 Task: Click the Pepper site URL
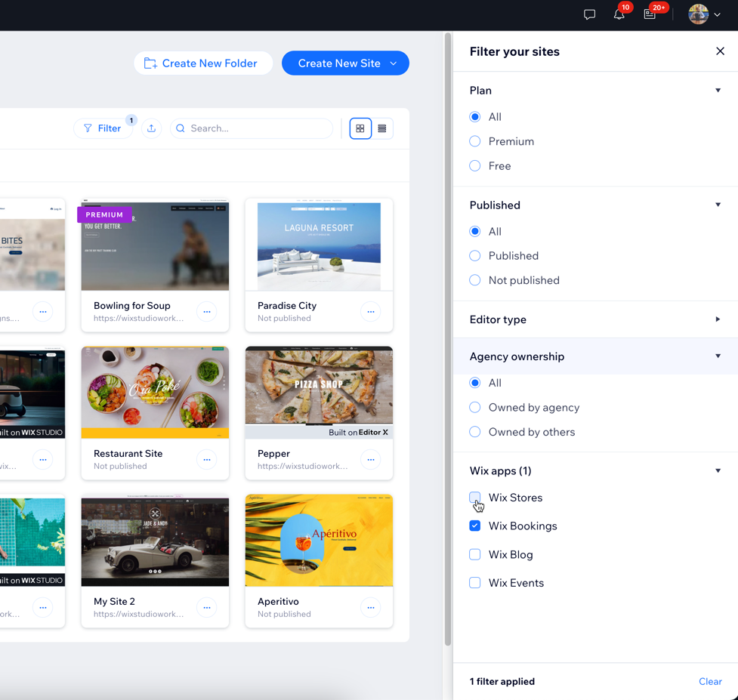tap(302, 466)
